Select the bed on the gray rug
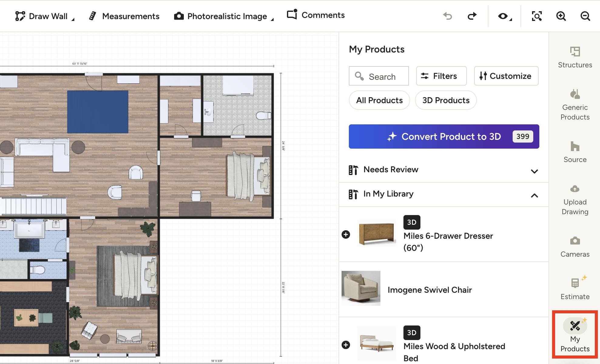Image resolution: width=600 pixels, height=364 pixels. click(x=136, y=275)
